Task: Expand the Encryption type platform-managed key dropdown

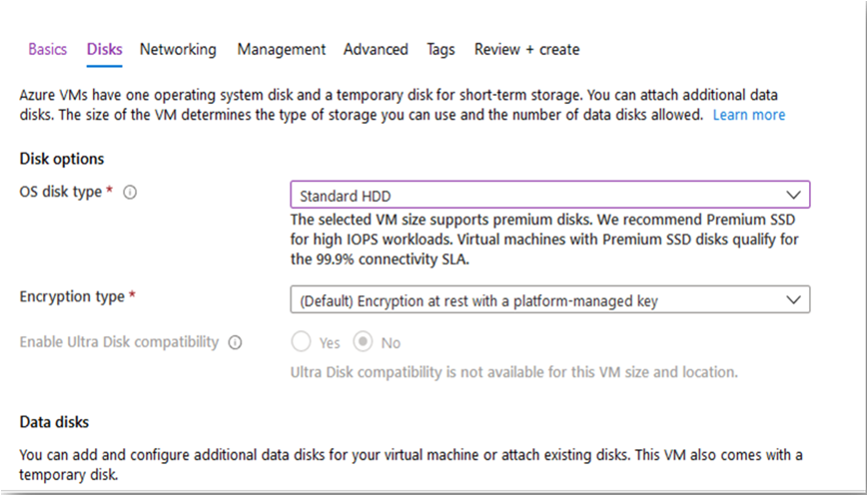Action: 549,299
